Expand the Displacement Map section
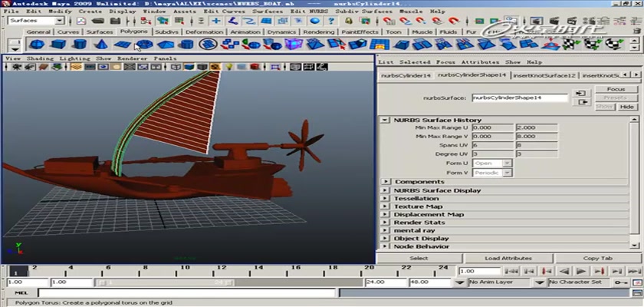 point(385,215)
